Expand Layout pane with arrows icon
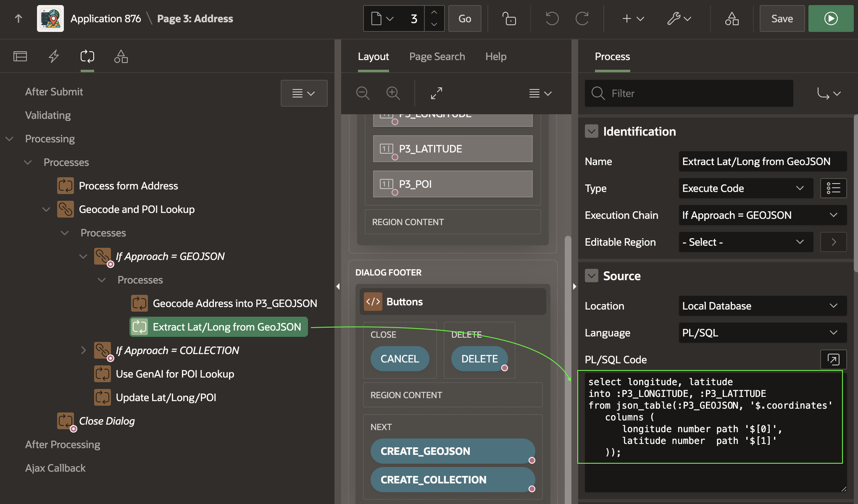Viewport: 858px width, 504px height. pyautogui.click(x=437, y=93)
